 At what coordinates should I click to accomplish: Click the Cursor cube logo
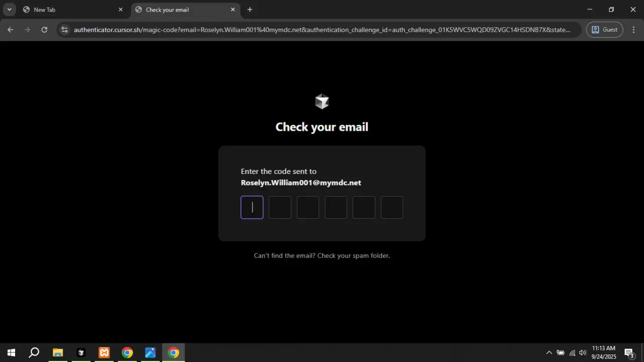[x=322, y=102]
